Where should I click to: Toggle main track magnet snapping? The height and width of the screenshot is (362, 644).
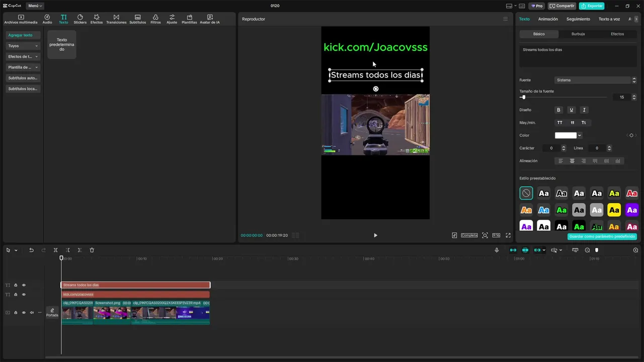(x=513, y=250)
